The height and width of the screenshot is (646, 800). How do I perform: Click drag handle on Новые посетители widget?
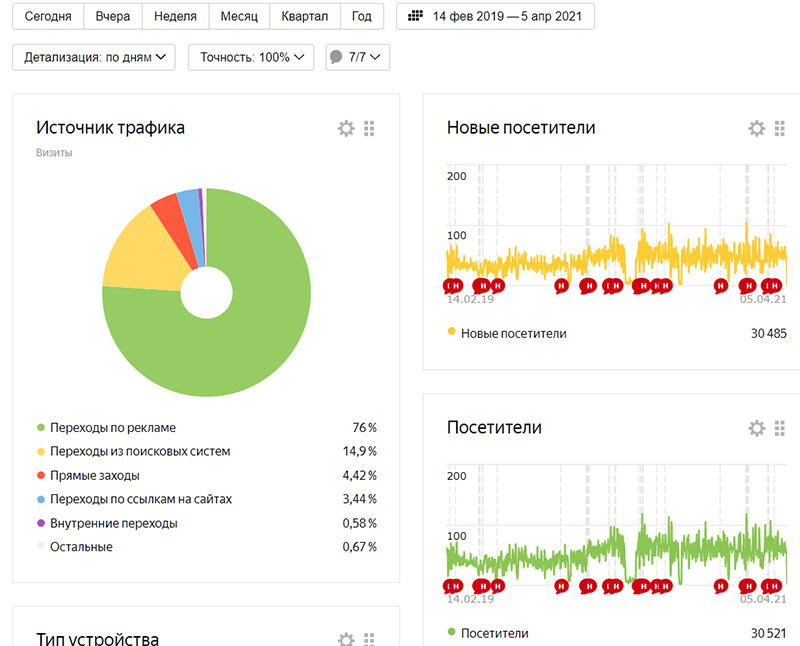[x=780, y=128]
